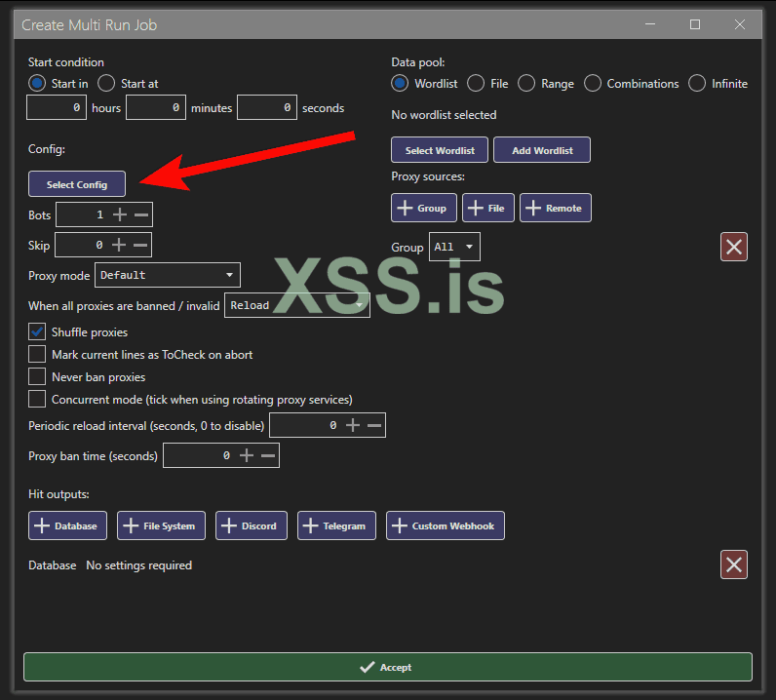Focus the minutes input field

(156, 107)
